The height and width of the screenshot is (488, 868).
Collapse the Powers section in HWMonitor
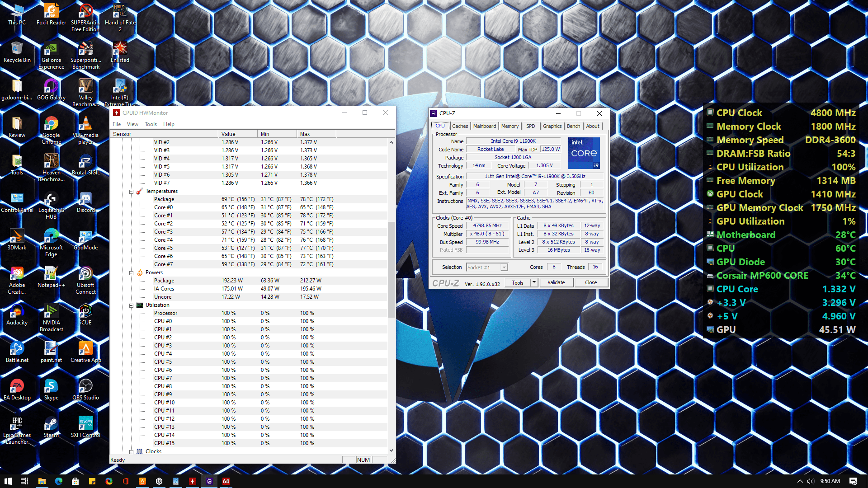click(132, 273)
